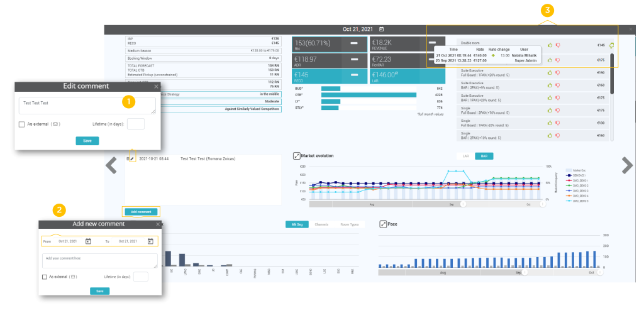Click Market evolution range handle at Oct
This screenshot has width=644, height=313.
[543, 204]
